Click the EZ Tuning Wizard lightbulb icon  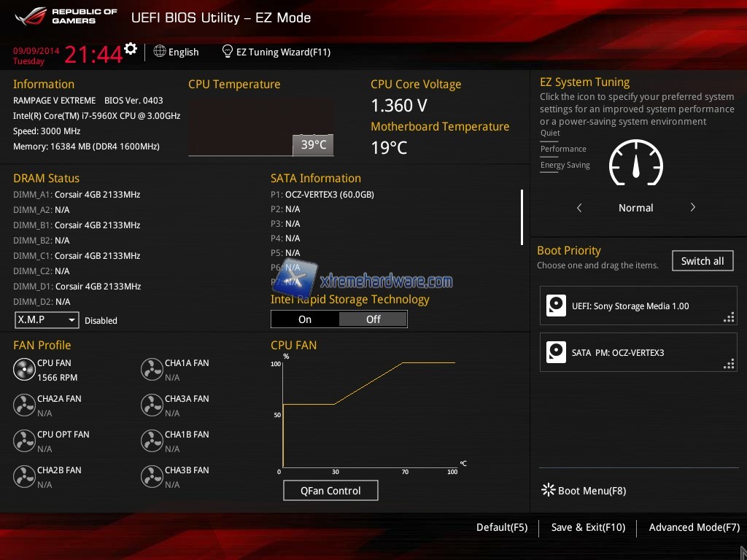click(x=228, y=52)
